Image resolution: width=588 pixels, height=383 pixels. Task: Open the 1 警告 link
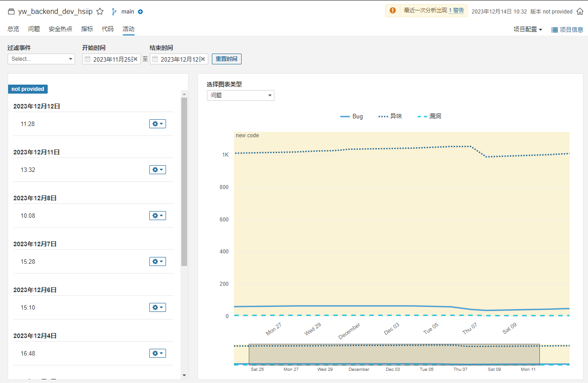point(457,11)
